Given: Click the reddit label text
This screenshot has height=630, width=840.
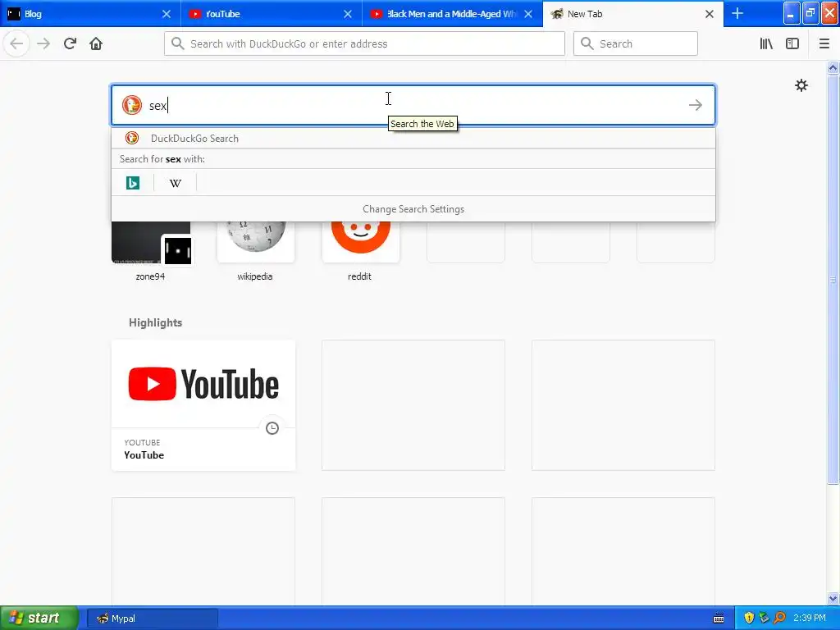Looking at the screenshot, I should pyautogui.click(x=359, y=276).
